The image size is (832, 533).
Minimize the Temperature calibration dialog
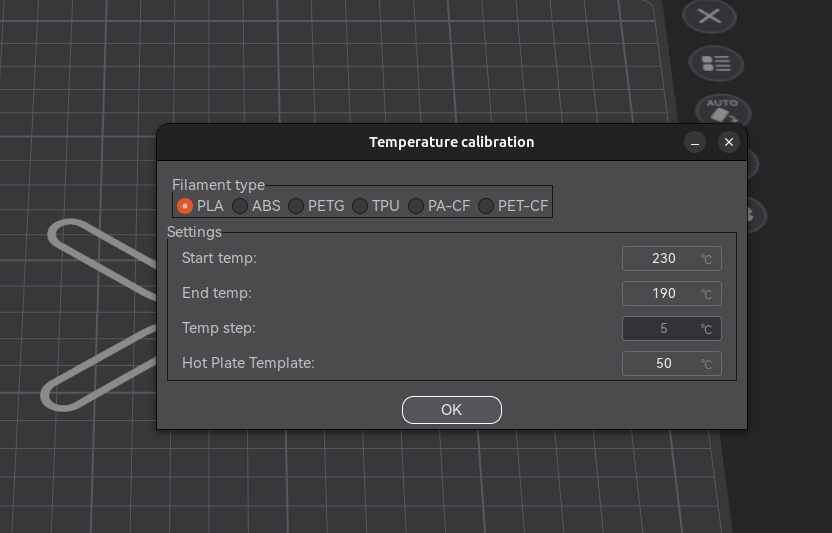(x=695, y=142)
